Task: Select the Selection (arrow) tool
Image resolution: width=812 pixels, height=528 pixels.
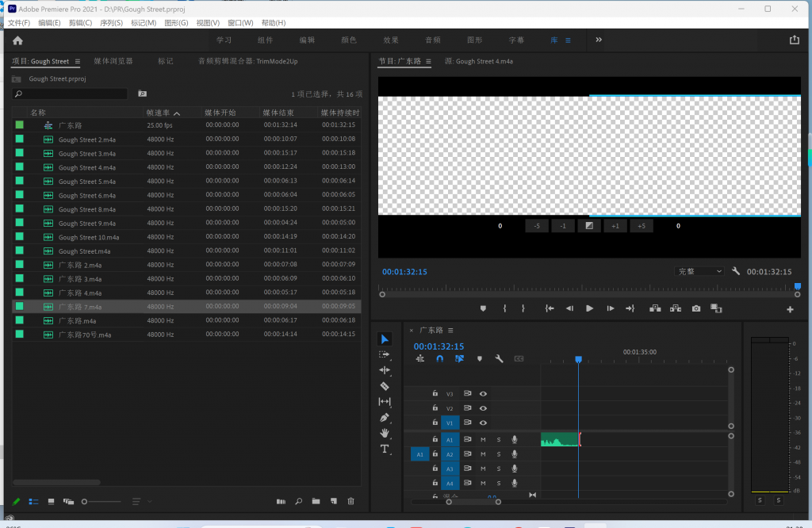Action: 385,339
